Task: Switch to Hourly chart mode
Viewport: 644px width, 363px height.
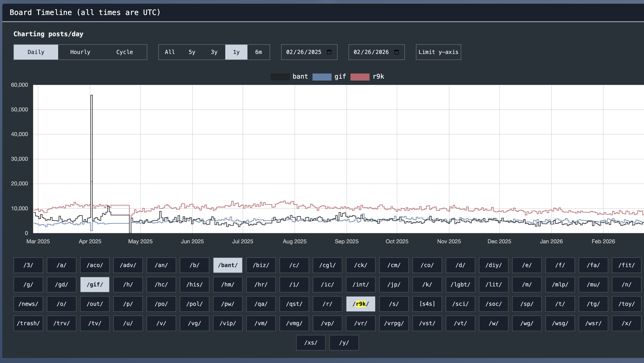Action: [80, 52]
